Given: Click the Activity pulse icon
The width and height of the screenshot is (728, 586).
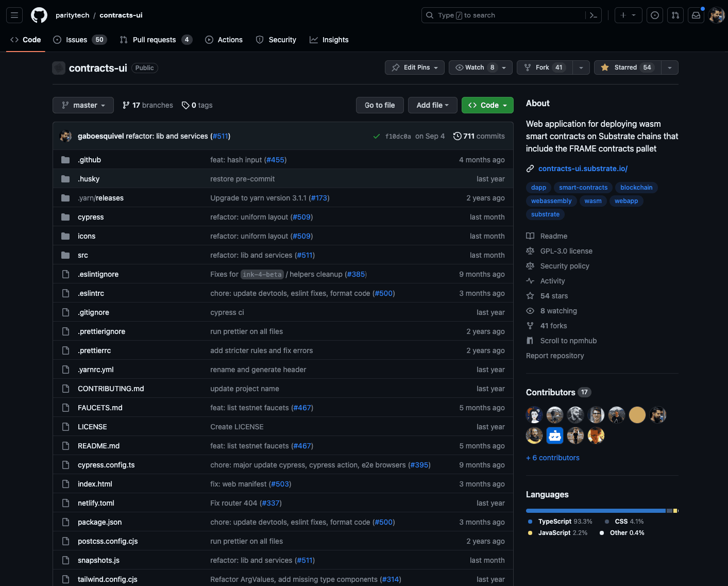Looking at the screenshot, I should tap(530, 281).
